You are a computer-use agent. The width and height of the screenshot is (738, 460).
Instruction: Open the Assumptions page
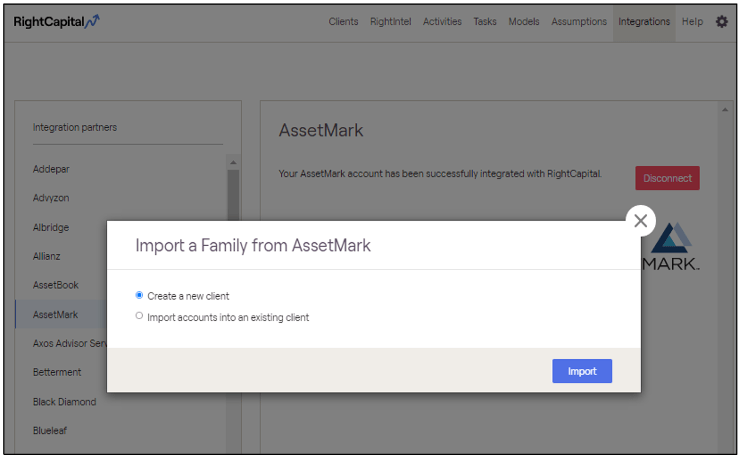579,22
